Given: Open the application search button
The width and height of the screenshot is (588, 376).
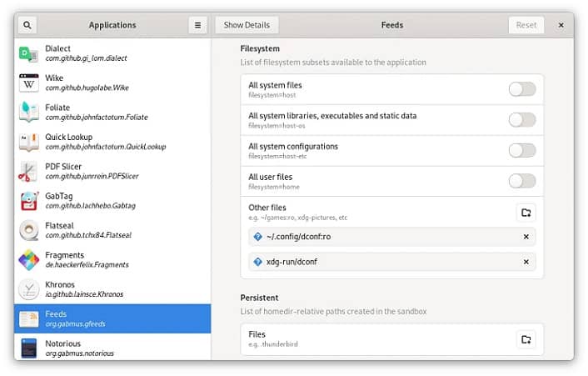Looking at the screenshot, I should [27, 25].
